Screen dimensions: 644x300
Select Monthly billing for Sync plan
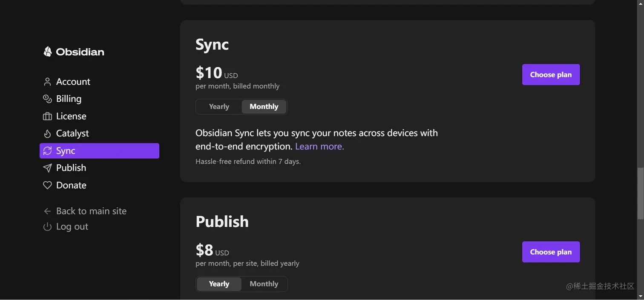click(x=264, y=107)
